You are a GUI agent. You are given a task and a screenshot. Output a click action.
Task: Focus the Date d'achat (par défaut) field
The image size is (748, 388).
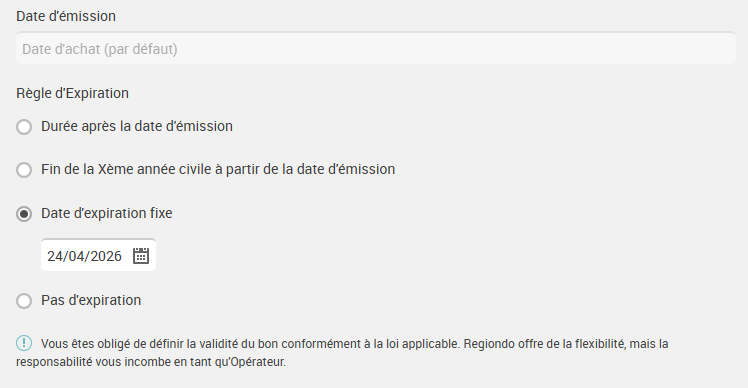pos(376,49)
